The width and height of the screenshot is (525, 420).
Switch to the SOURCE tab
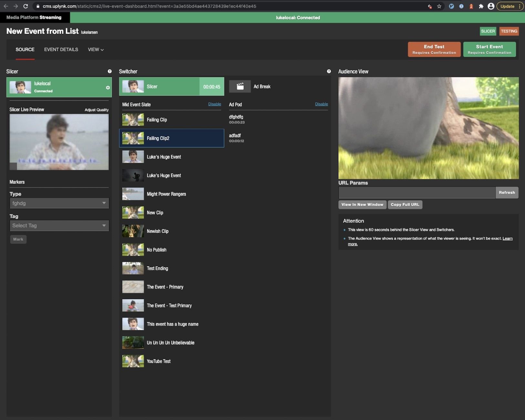click(x=25, y=49)
